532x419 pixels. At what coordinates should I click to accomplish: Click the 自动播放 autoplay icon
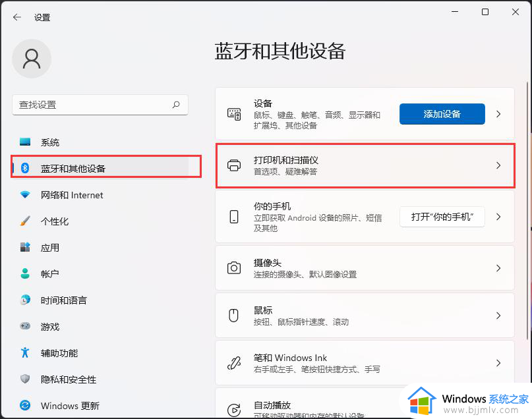coord(234,410)
